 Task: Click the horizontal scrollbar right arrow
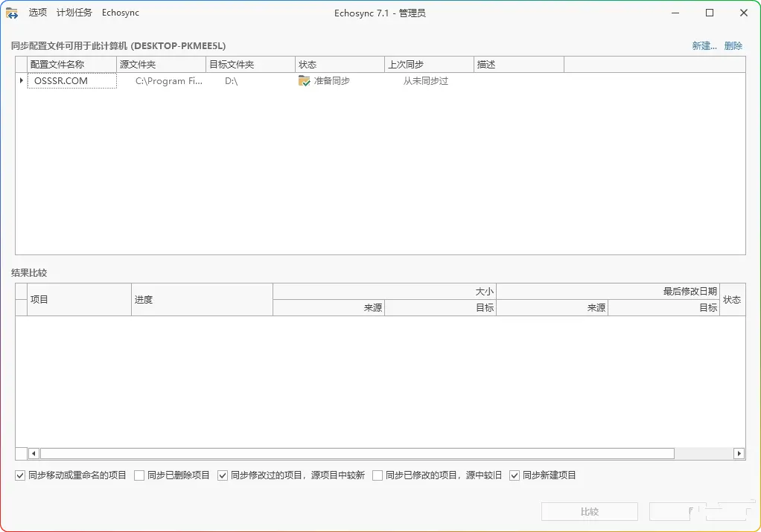click(739, 453)
